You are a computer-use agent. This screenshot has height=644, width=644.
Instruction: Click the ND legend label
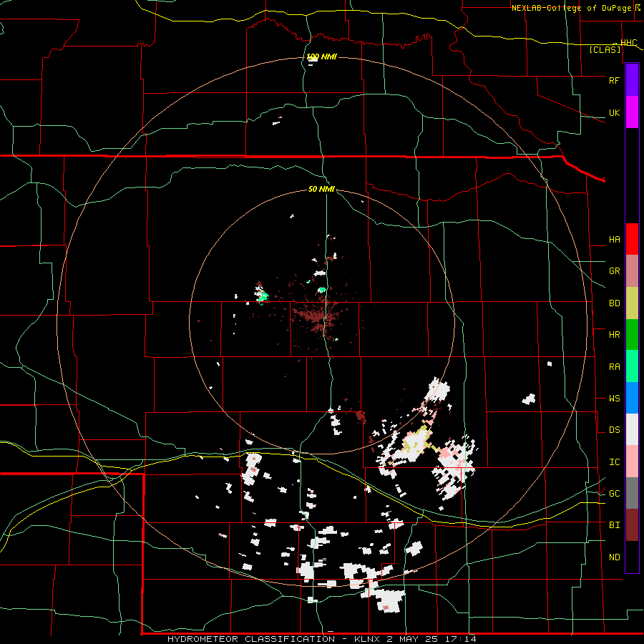coord(614,557)
